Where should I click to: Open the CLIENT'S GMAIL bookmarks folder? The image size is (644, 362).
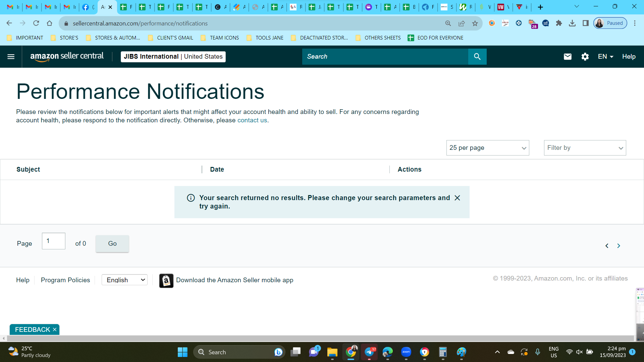(171, 38)
